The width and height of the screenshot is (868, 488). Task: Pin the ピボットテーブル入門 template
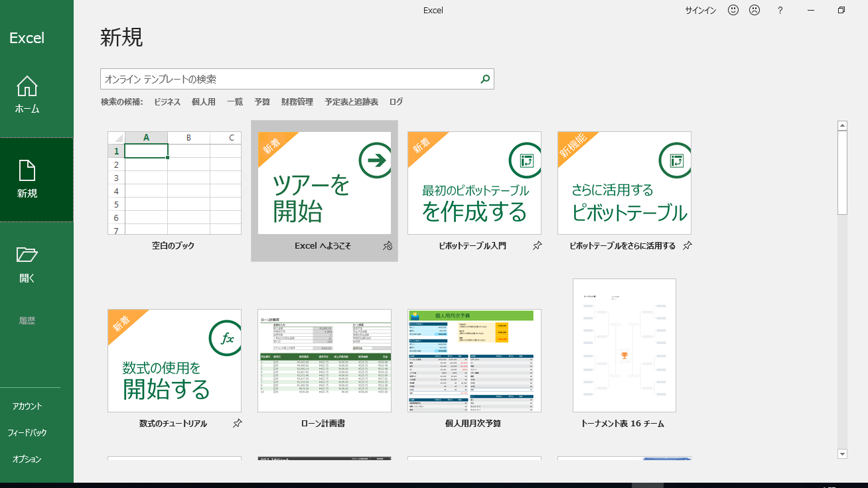(x=538, y=246)
